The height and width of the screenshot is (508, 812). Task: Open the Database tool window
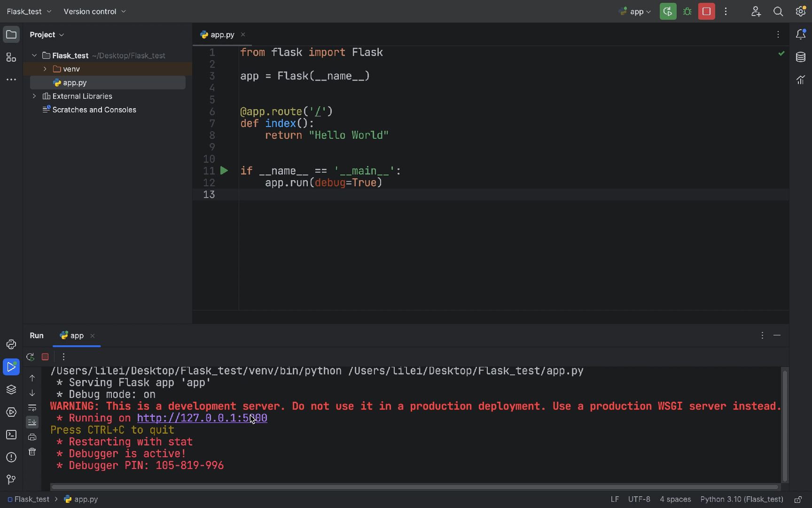point(801,57)
